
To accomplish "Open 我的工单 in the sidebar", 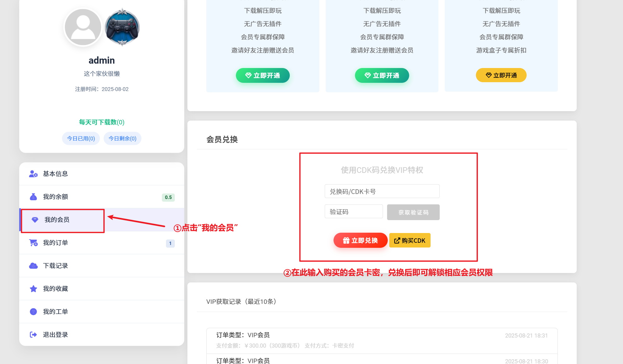I will pos(102,312).
